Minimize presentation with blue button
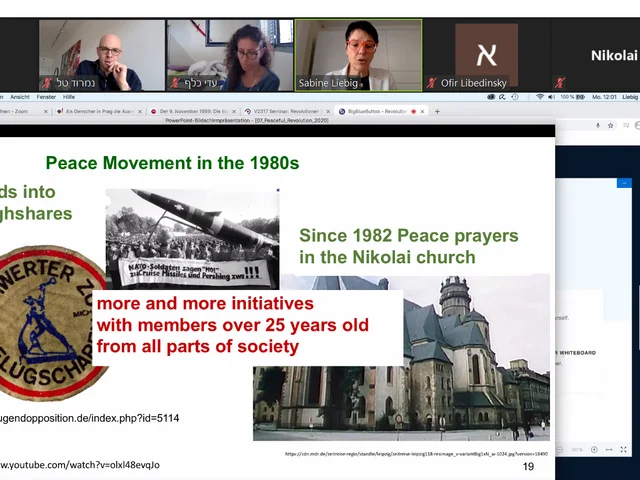640x480 pixels. point(624,183)
